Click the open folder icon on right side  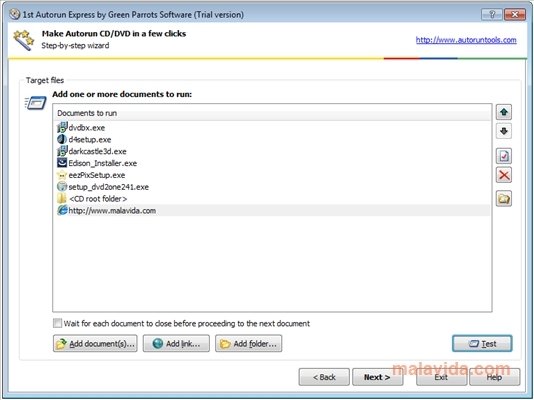click(504, 199)
